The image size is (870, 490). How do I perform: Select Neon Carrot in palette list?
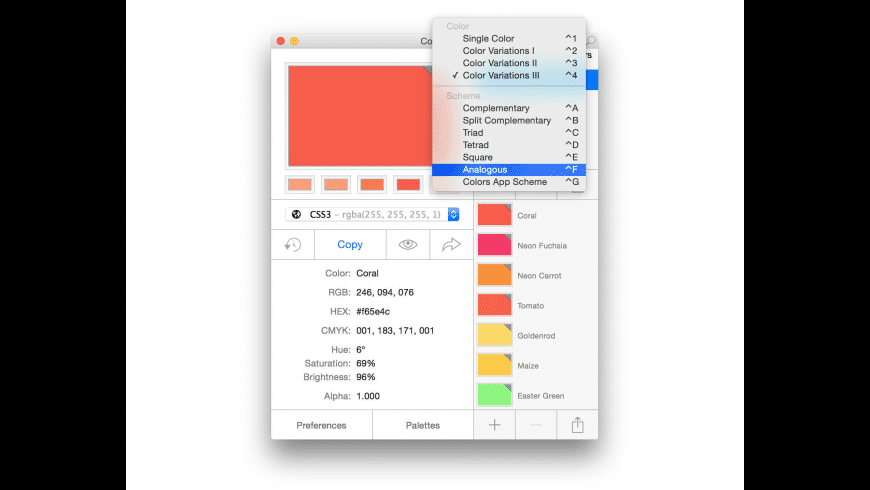[x=536, y=275]
